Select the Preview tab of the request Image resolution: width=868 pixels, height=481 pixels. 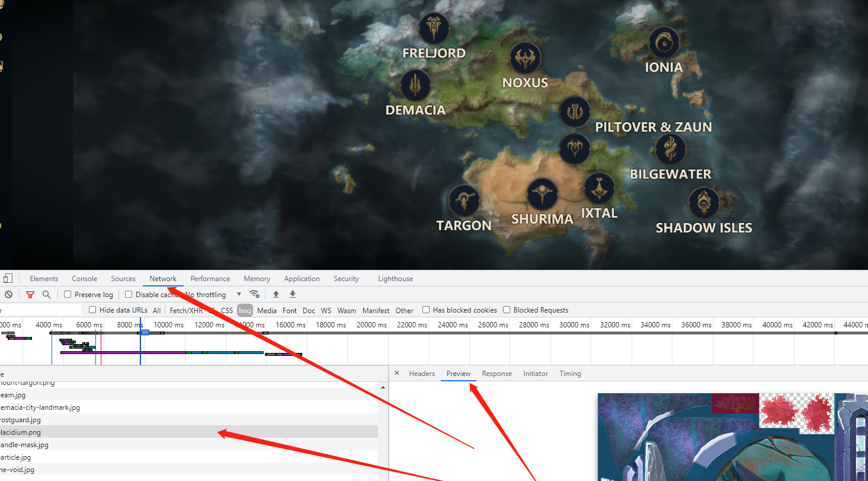point(459,374)
